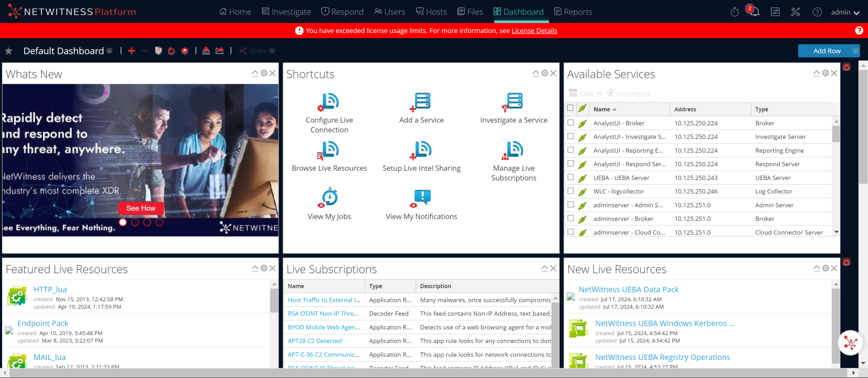
Task: Check the UEBA - UEBA Server row checkbox
Action: point(570,177)
